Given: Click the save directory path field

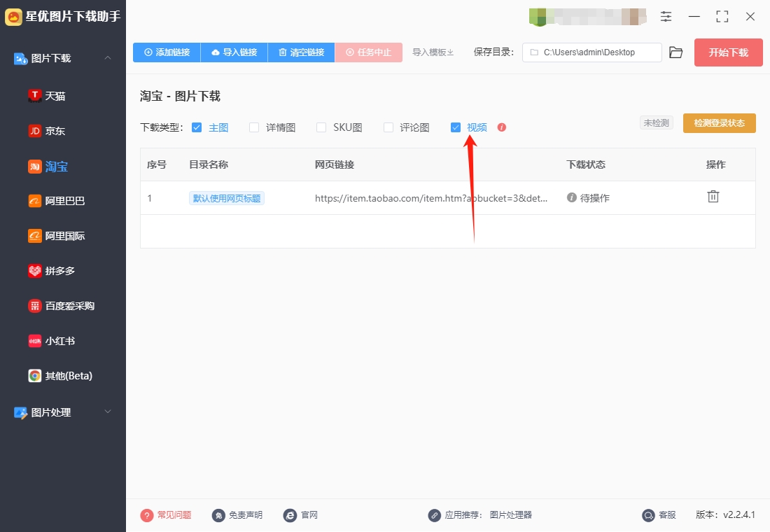Looking at the screenshot, I should click(x=591, y=52).
